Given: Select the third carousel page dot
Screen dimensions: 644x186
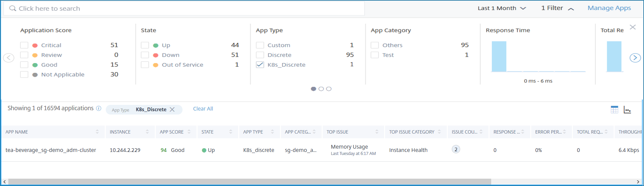Looking at the screenshot, I should [329, 89].
